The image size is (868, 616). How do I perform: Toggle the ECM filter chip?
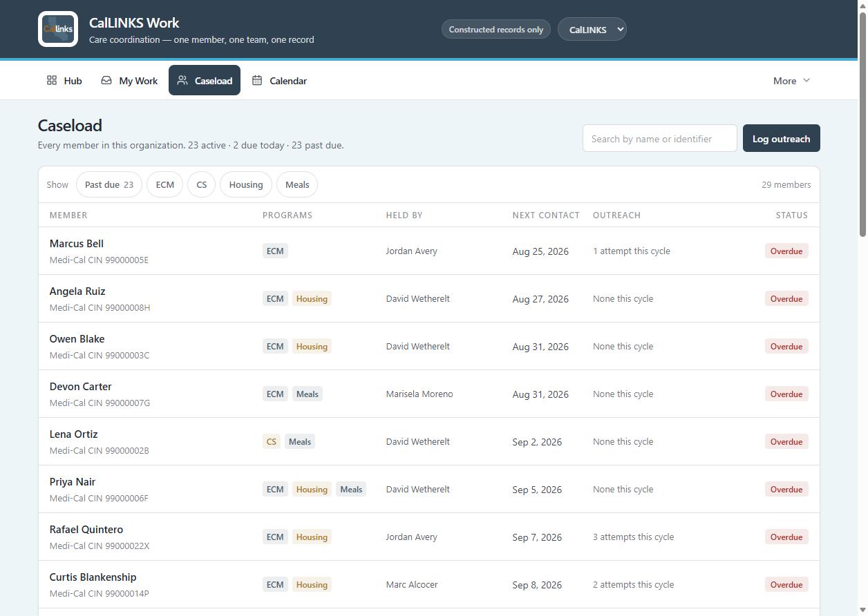pyautogui.click(x=165, y=184)
